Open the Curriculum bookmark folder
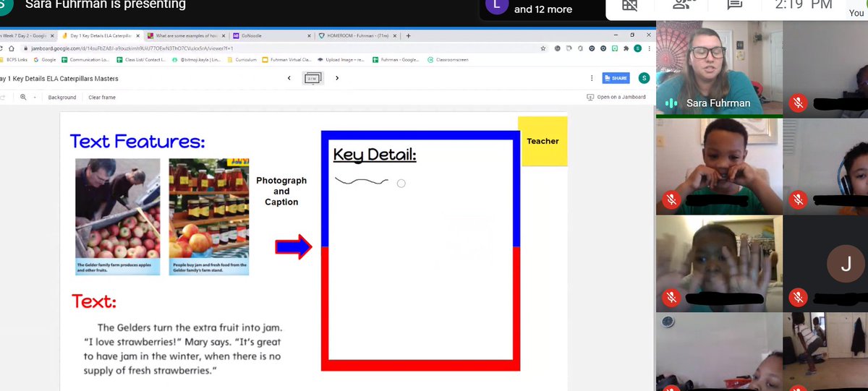The height and width of the screenshot is (391, 868). click(x=243, y=60)
